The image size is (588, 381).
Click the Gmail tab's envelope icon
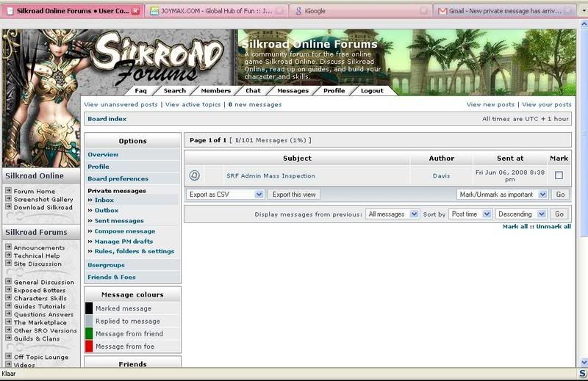pos(442,11)
